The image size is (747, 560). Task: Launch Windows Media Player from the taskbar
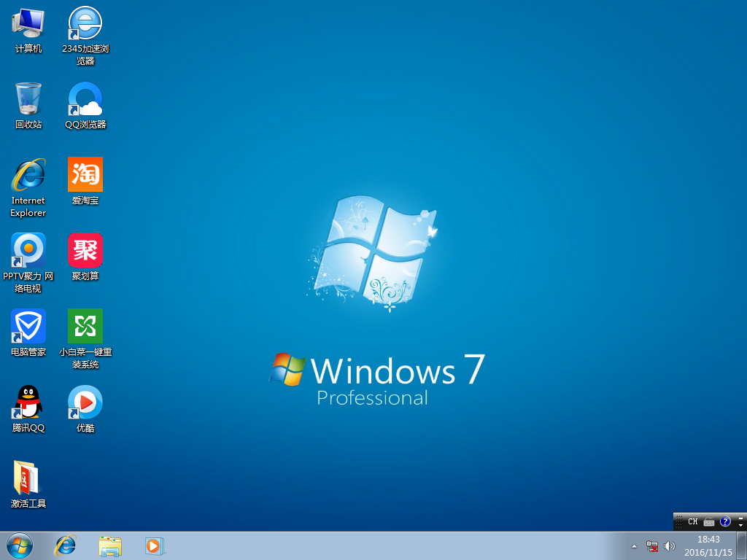click(155, 545)
